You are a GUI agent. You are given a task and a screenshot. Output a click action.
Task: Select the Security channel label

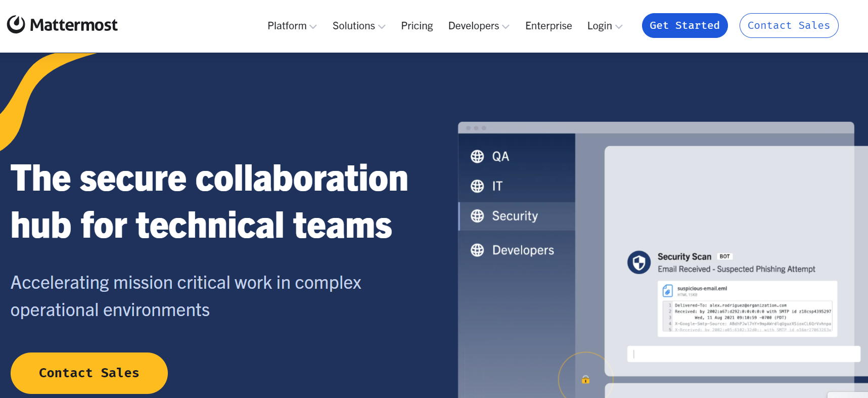515,216
